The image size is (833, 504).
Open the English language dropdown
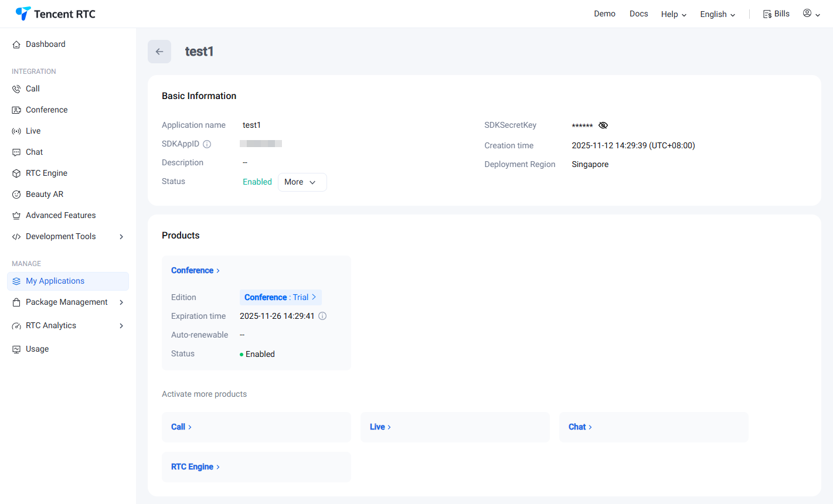(x=718, y=15)
